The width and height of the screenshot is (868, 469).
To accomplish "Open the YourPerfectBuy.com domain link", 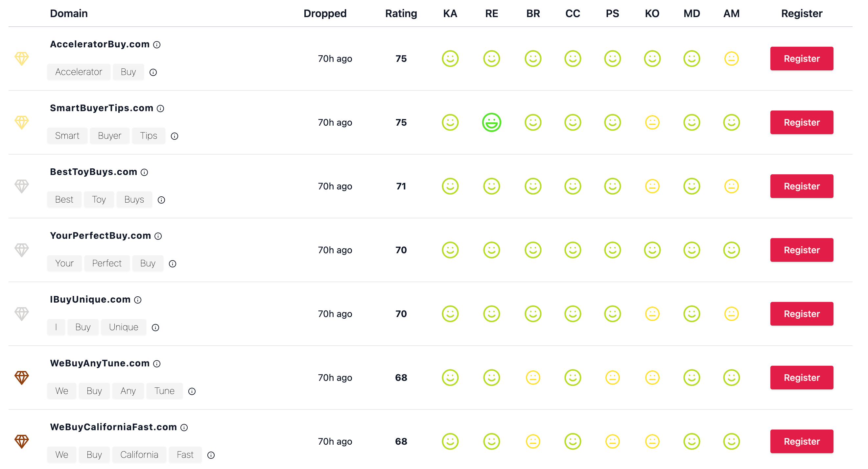I will point(100,236).
